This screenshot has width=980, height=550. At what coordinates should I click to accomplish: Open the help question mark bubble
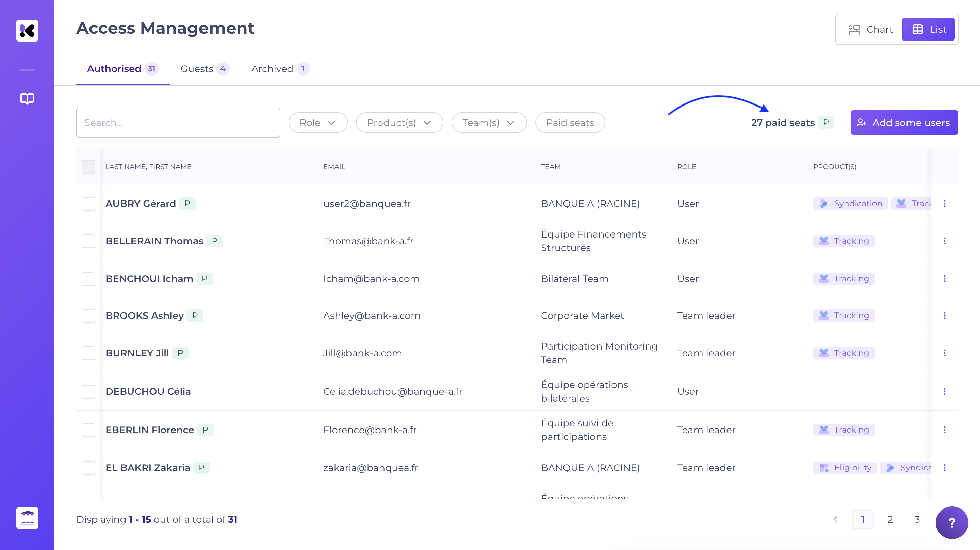(x=951, y=522)
